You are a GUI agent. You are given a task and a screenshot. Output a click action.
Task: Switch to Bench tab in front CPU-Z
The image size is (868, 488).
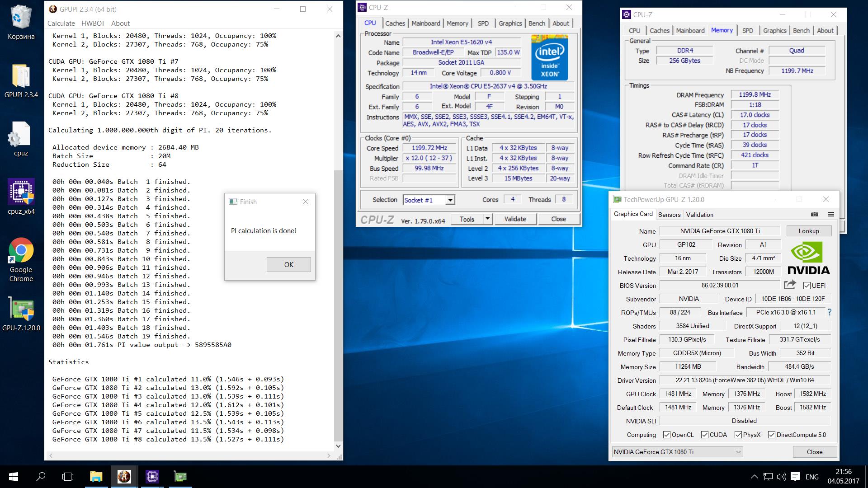pos(537,23)
